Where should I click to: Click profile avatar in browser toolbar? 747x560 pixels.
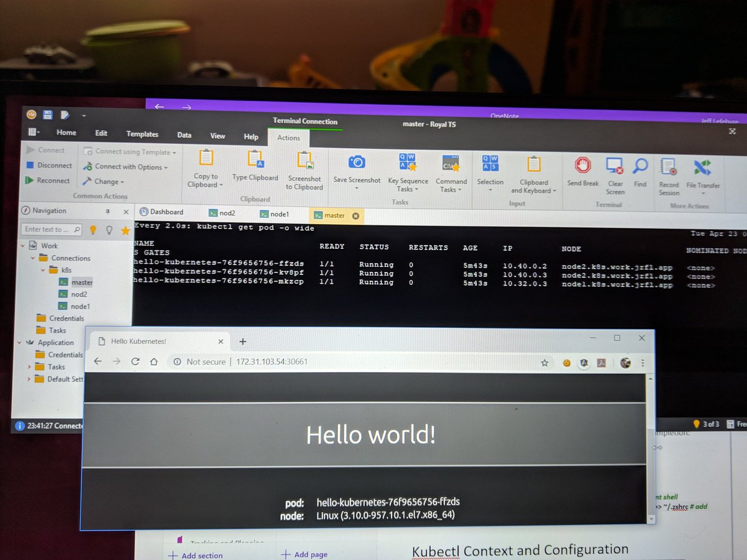[626, 363]
